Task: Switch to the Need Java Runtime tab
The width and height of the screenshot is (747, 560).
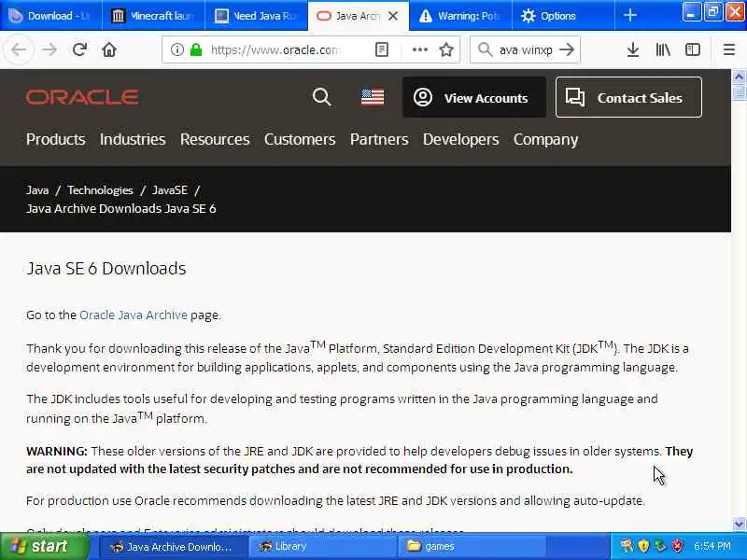Action: pyautogui.click(x=256, y=16)
